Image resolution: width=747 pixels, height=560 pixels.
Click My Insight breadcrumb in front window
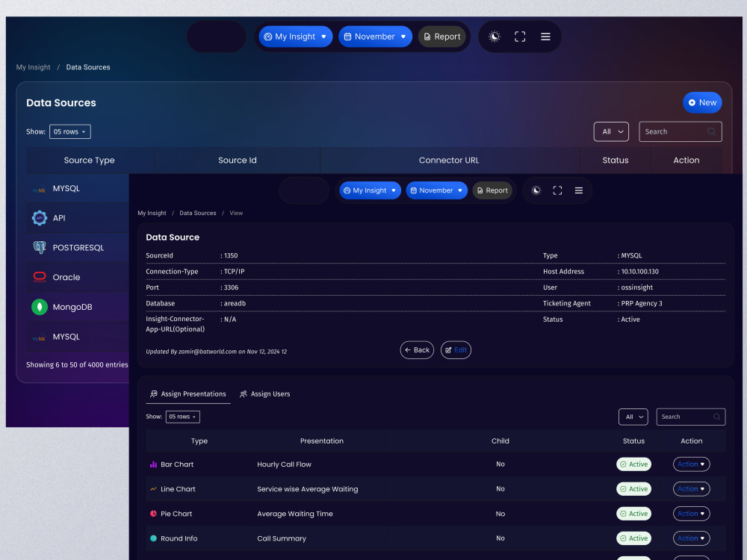pyautogui.click(x=152, y=214)
